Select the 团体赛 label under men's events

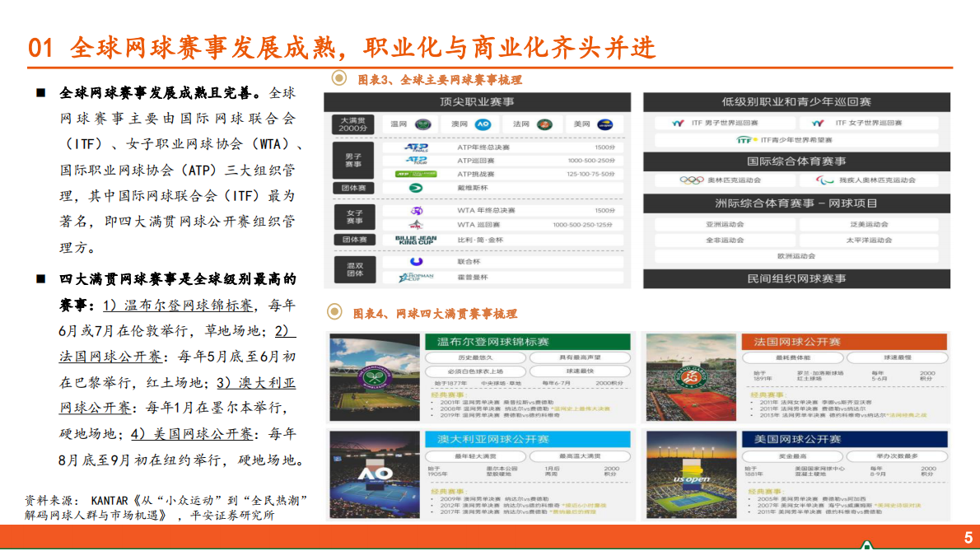[354, 187]
